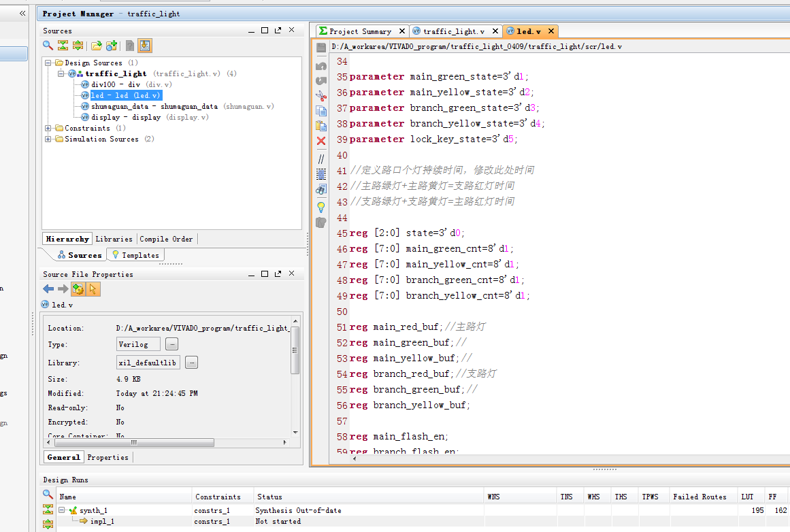Click the greyed-out bottom editor toolbar icon
Viewport: 790px width, 532px height.
point(321,222)
